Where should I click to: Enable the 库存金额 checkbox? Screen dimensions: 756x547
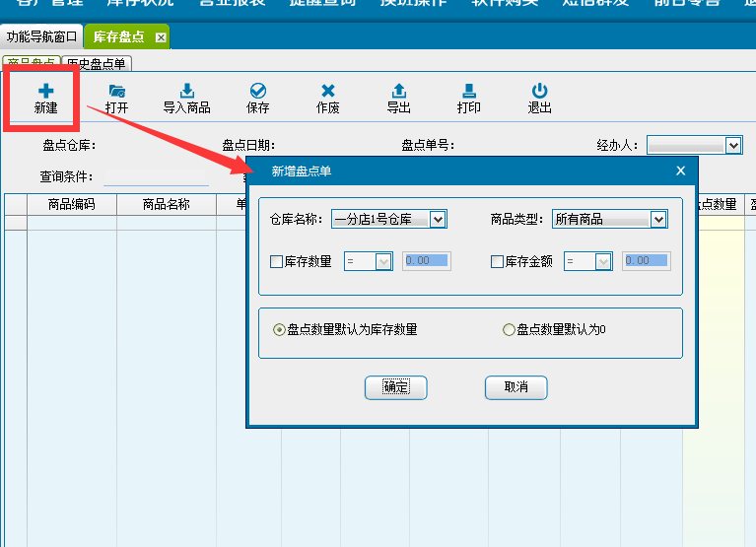point(498,261)
